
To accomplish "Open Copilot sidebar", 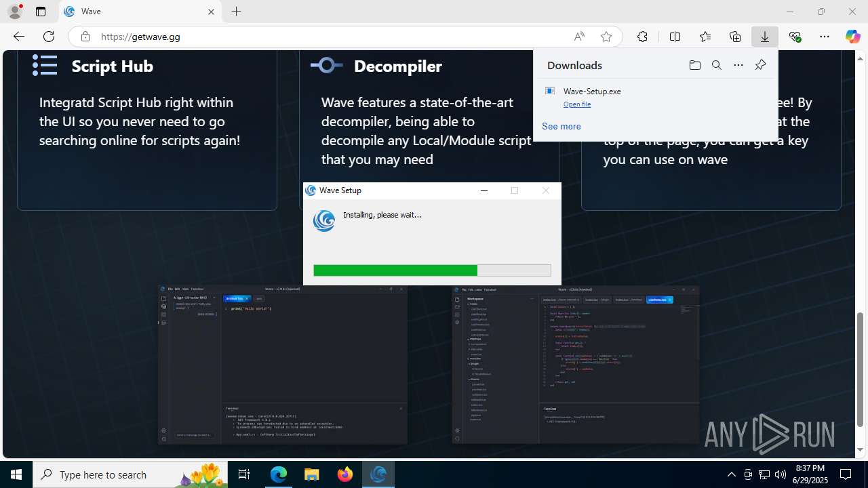I will pos(853,37).
